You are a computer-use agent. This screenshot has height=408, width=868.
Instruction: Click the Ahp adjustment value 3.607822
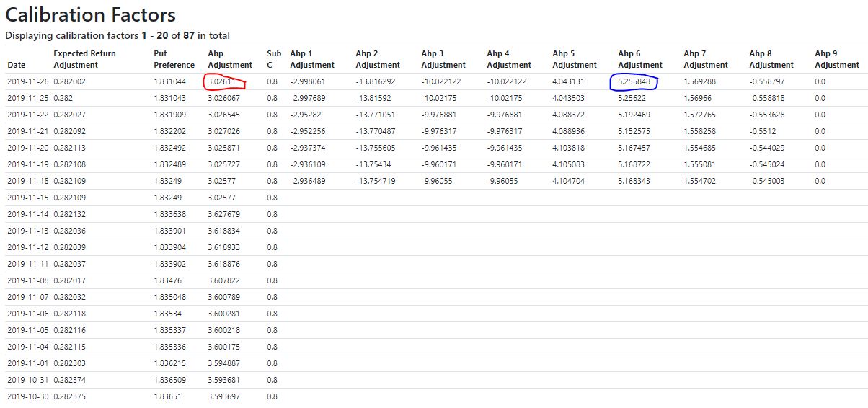[223, 280]
